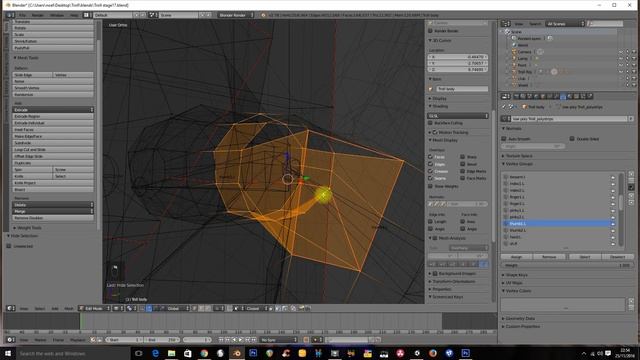Click the Loop Cut and Slide button
Viewport: 640px width, 360px height.
tap(53, 149)
